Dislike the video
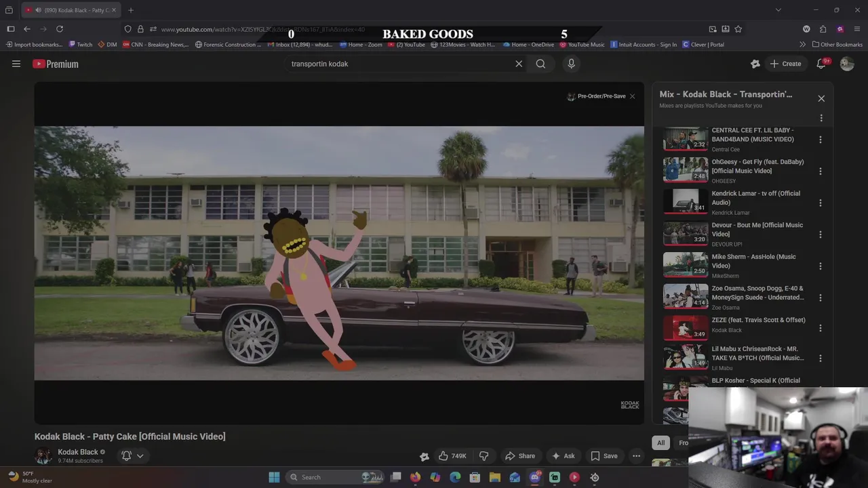This screenshot has height=488, width=868. pyautogui.click(x=484, y=456)
